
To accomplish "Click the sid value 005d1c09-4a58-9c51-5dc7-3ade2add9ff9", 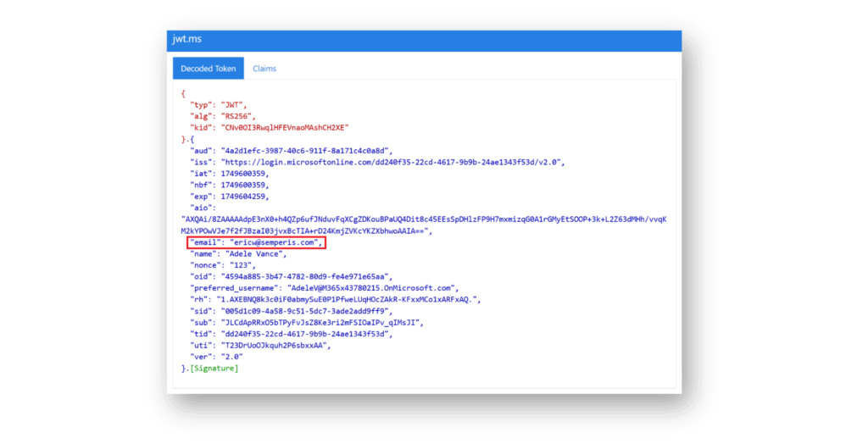I will [x=305, y=311].
